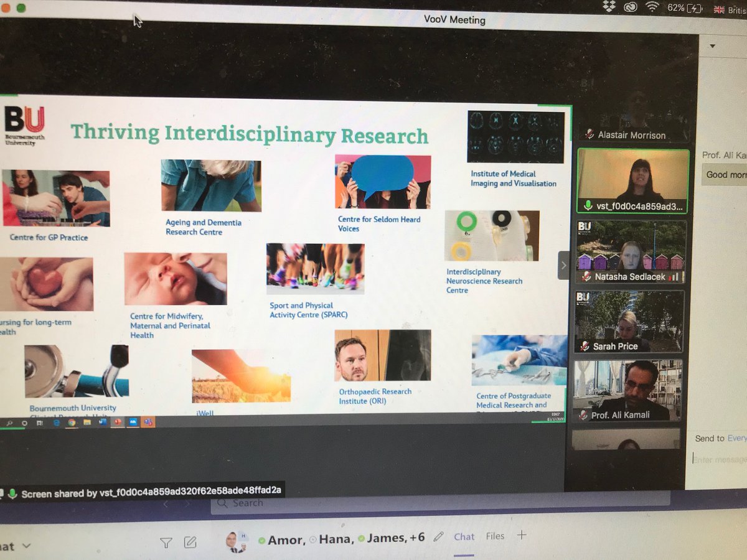This screenshot has width=747, height=560.
Task: Click the 'Good mor' chat message bubble
Action: (725, 174)
